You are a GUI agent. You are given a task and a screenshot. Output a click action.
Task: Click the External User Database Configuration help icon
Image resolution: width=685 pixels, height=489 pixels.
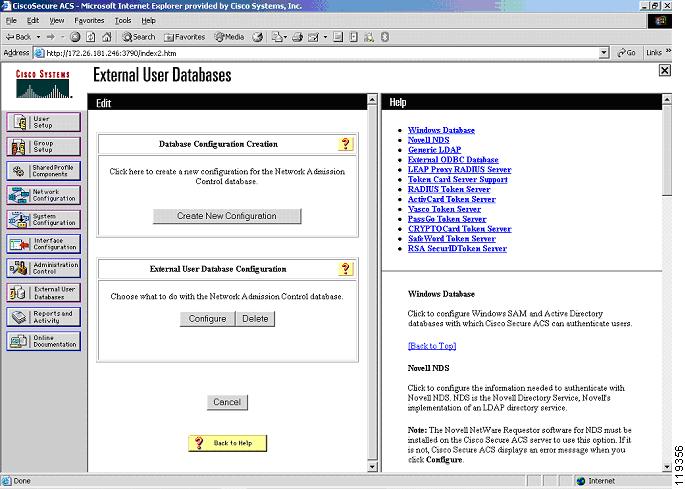(345, 269)
